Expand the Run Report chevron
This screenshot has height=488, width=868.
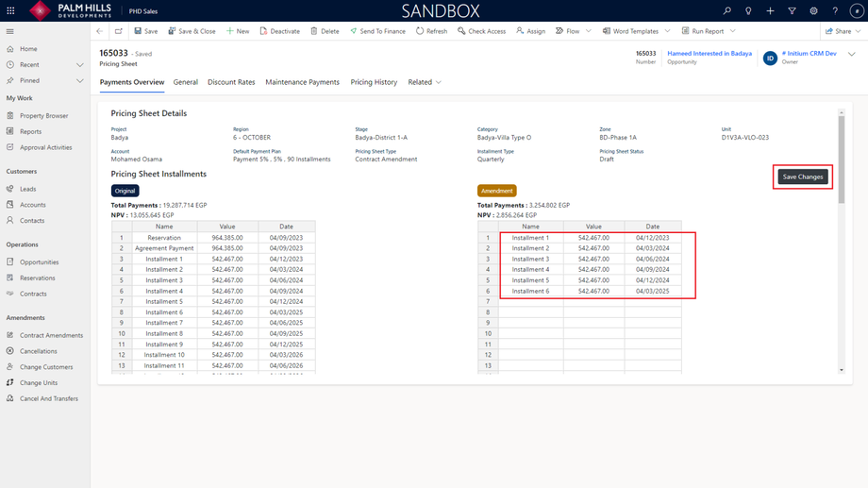click(732, 31)
